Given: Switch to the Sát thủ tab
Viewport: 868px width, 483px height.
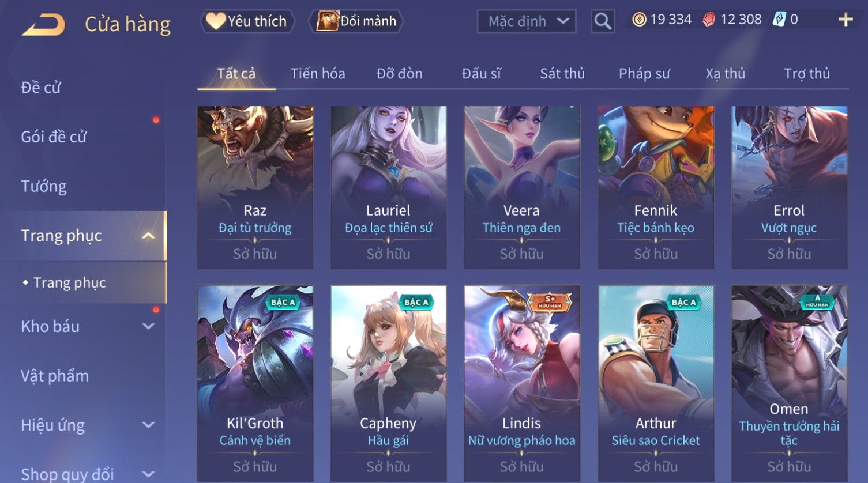Looking at the screenshot, I should (x=562, y=74).
